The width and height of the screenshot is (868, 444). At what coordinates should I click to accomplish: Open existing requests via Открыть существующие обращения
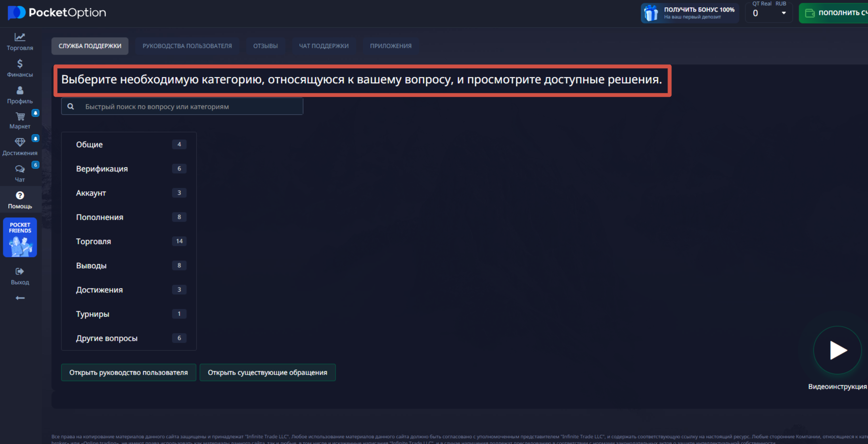pyautogui.click(x=267, y=372)
